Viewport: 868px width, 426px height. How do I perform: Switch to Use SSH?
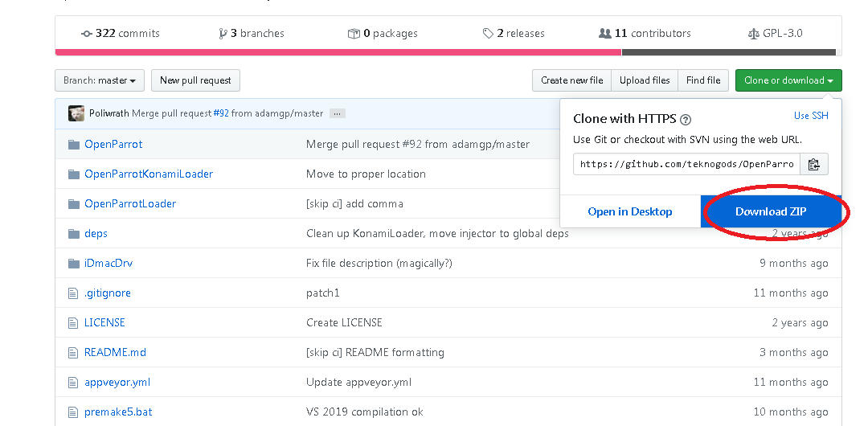pyautogui.click(x=811, y=116)
